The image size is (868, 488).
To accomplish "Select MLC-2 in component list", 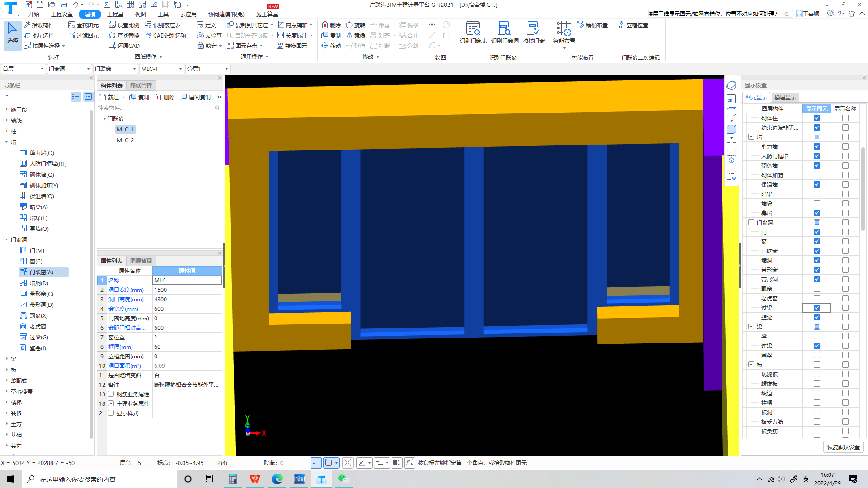I will [125, 140].
